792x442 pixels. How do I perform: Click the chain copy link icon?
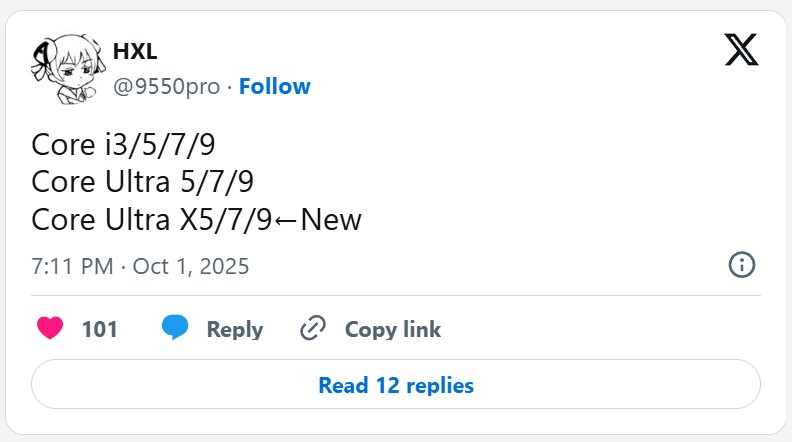tap(314, 328)
